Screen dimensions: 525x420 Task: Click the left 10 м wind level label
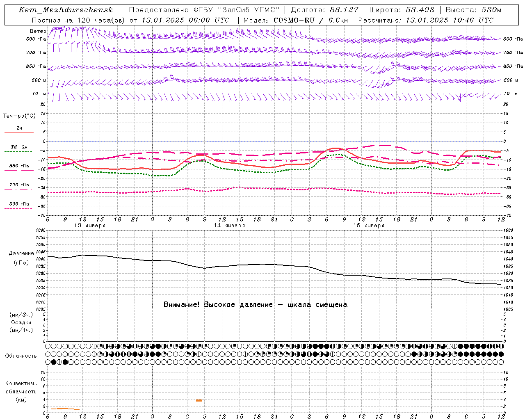39,94
